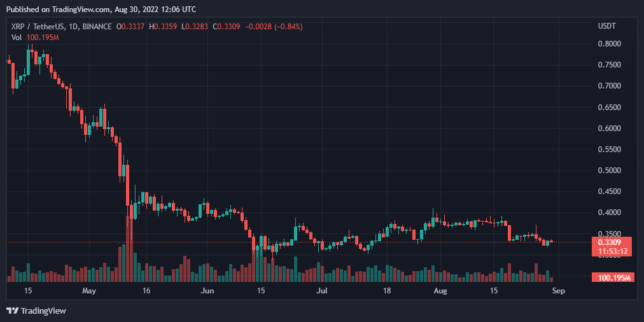644x322 pixels.
Task: Click the Published on TradingView.com header text
Action: pos(101,9)
